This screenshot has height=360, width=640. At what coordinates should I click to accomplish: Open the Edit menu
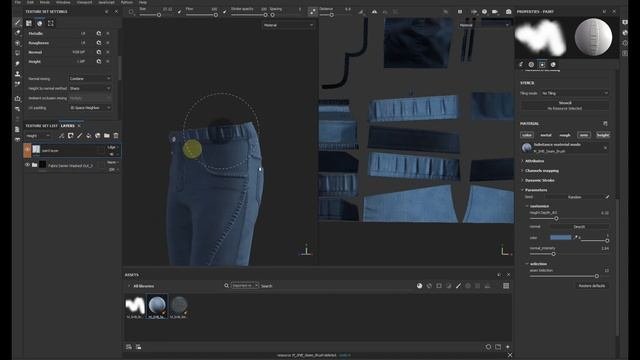30,2
